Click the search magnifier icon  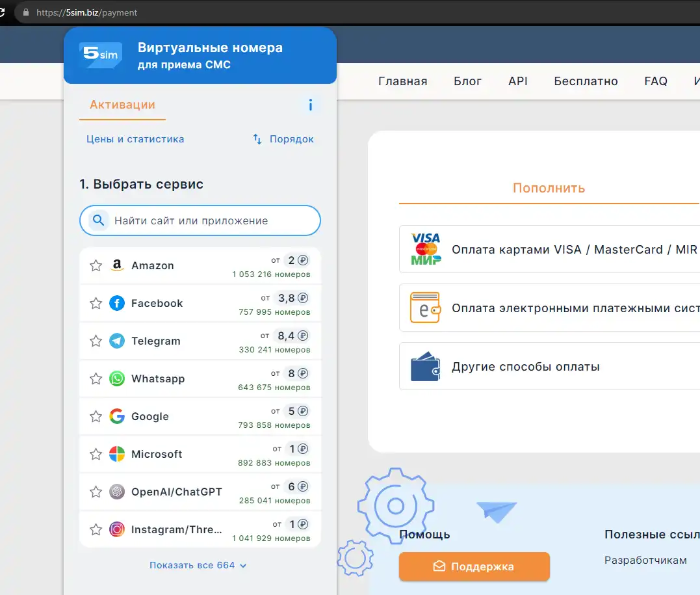[x=99, y=220]
